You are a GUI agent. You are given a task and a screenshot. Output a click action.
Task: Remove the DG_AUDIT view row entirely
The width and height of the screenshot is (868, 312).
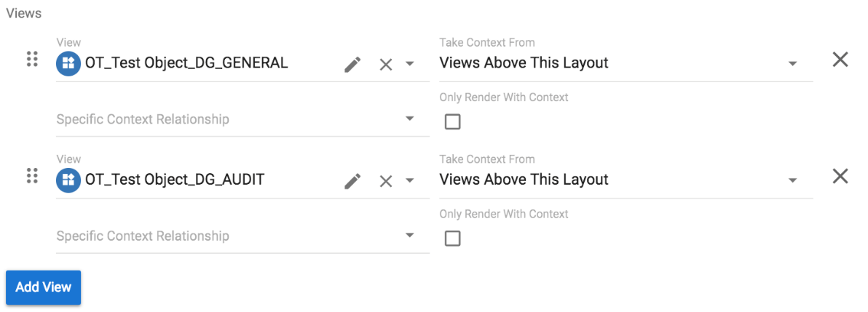coord(840,176)
